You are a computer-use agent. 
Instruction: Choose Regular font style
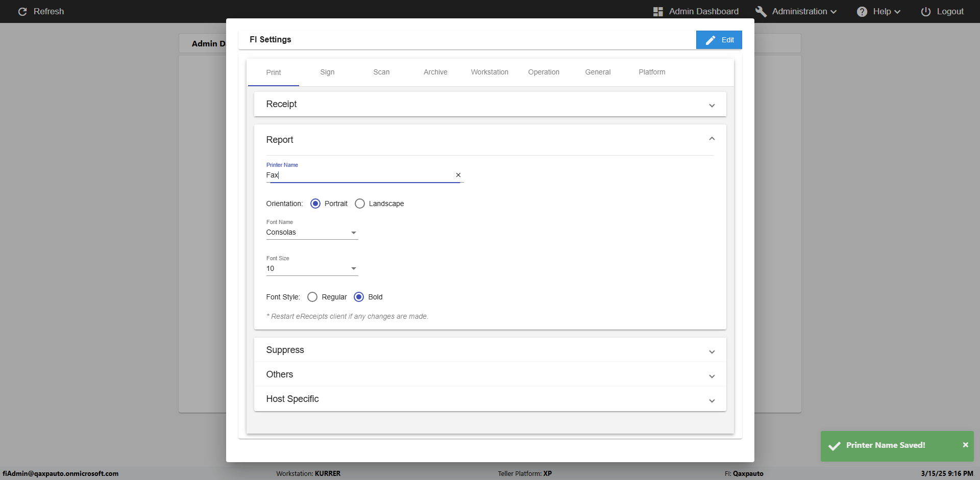coord(312,297)
